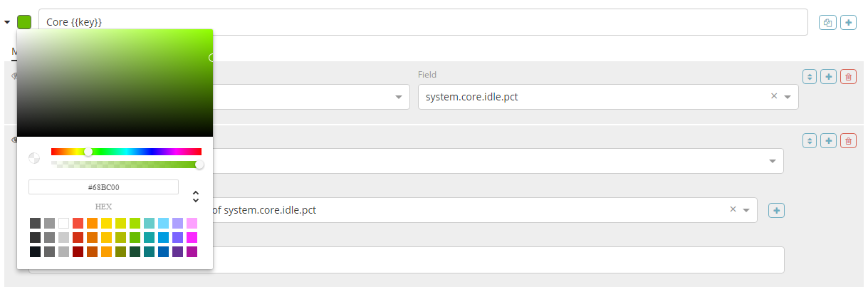The image size is (868, 287).
Task: Open the aggregation dropdown in first row
Action: click(x=399, y=97)
